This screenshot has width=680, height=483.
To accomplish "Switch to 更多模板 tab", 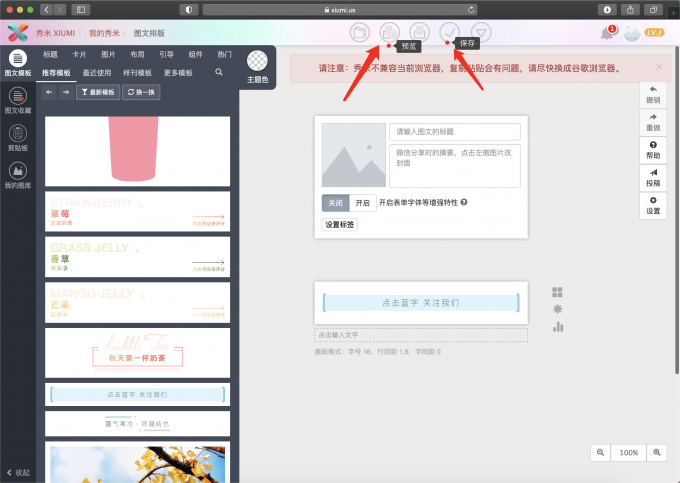I will [178, 73].
